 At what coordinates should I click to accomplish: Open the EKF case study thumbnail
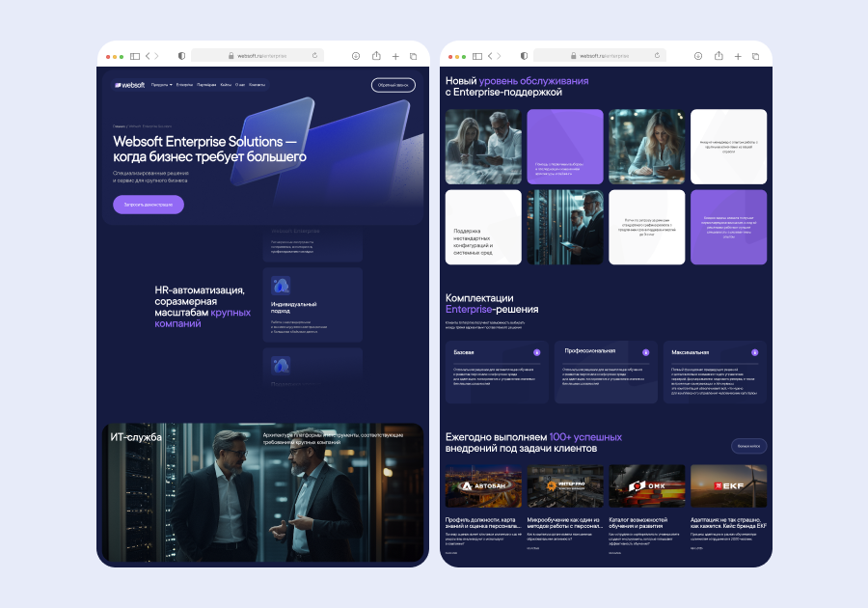click(728, 486)
